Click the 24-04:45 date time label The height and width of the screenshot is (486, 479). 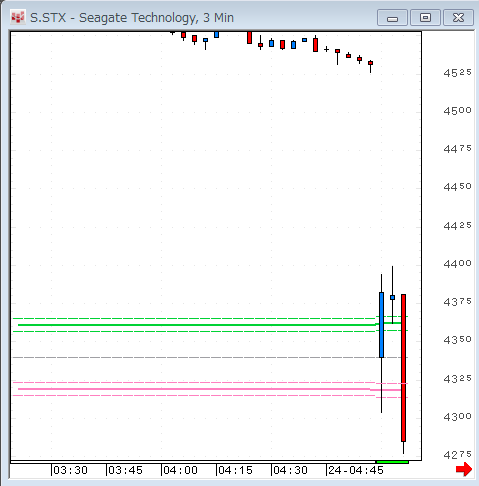pos(356,470)
